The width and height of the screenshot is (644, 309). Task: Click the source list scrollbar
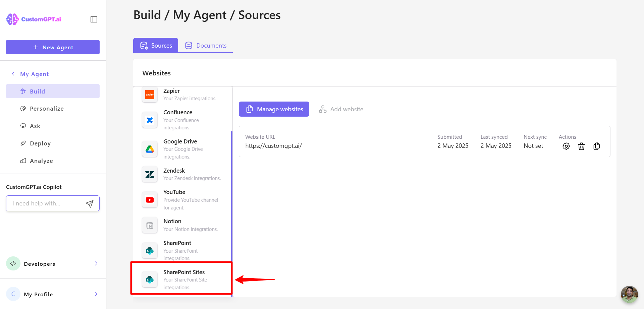(232, 213)
